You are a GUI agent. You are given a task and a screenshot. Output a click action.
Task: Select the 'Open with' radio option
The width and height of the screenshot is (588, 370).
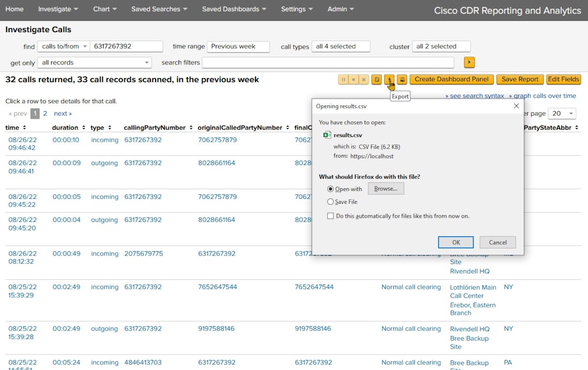coord(330,189)
